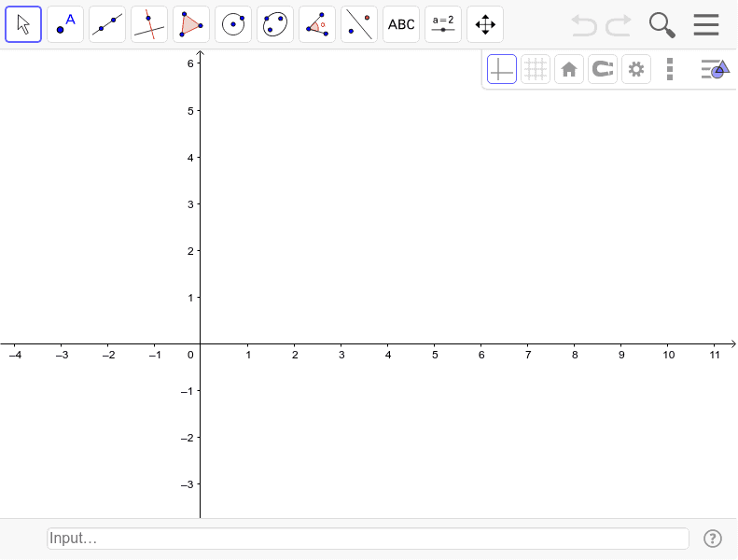Click the Input field
The height and width of the screenshot is (560, 738).
coord(368,539)
